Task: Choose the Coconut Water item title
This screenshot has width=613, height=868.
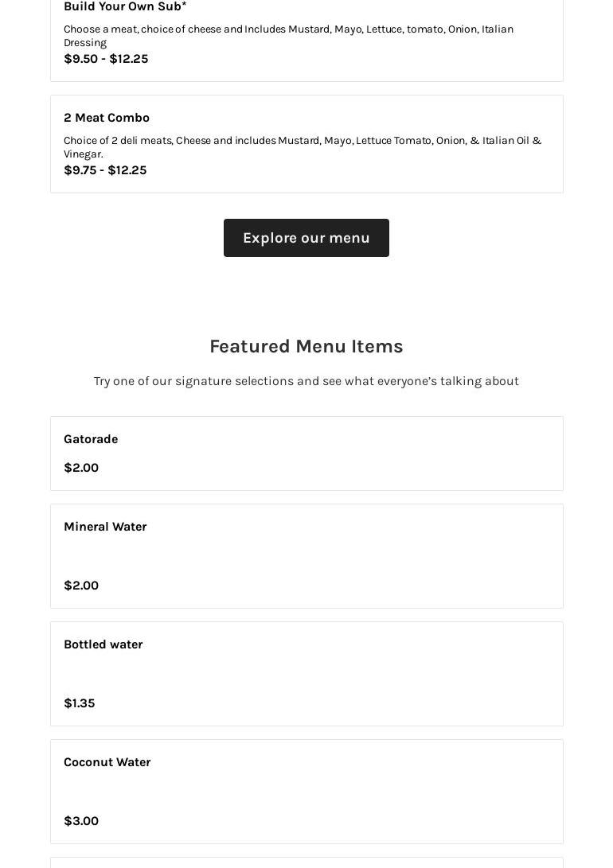Action: (107, 762)
